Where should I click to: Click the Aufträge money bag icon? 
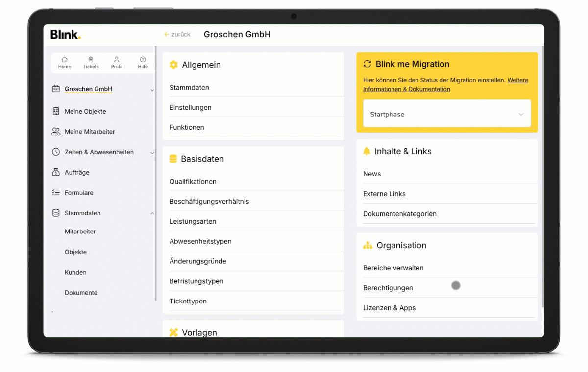pos(56,172)
